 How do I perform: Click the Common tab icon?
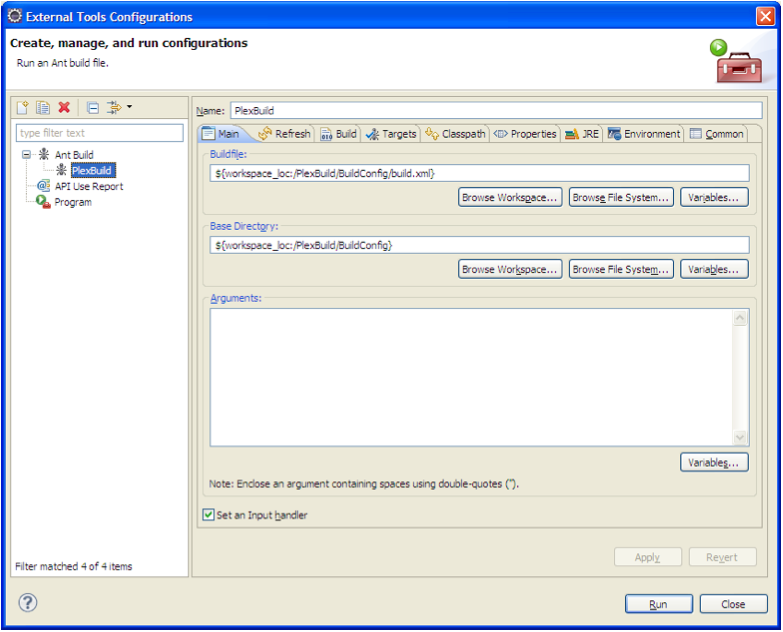[696, 134]
